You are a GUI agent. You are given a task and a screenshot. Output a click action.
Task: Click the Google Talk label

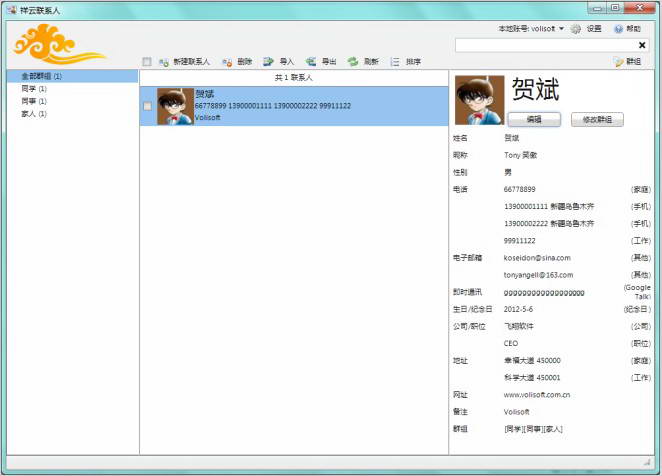click(637, 292)
